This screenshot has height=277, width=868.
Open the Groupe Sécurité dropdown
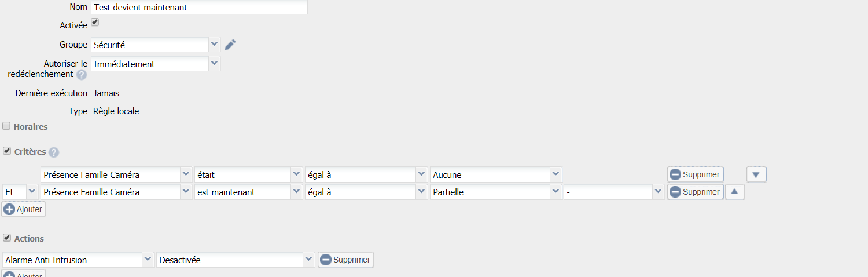(156, 45)
